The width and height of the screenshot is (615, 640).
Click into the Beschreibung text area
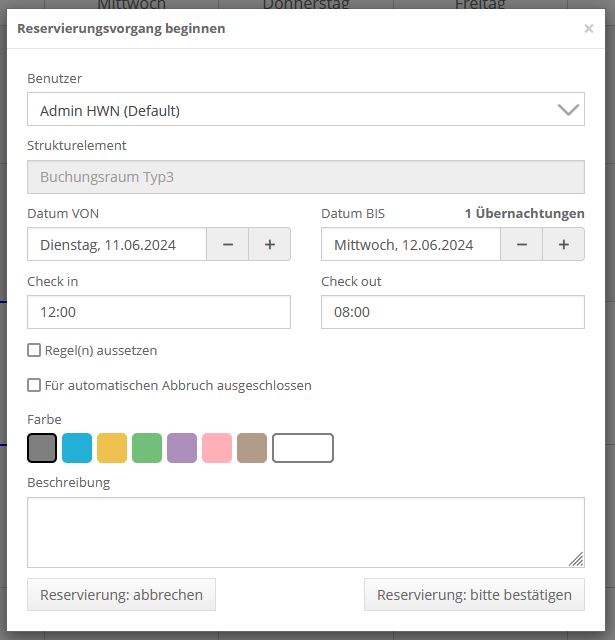point(305,532)
